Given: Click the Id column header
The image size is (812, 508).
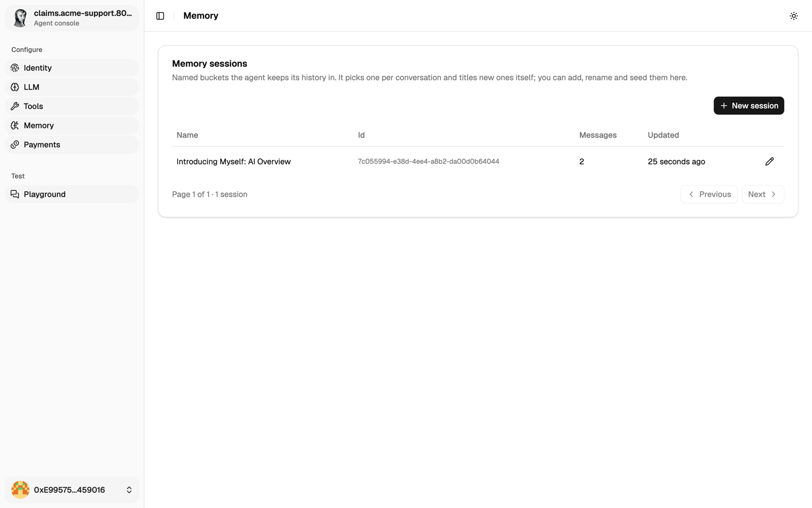Looking at the screenshot, I should [x=361, y=135].
